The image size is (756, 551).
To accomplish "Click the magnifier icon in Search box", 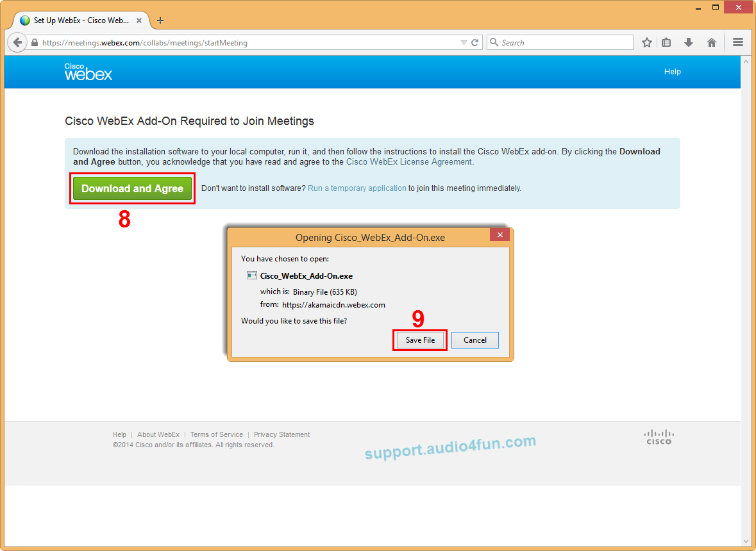I will [494, 42].
